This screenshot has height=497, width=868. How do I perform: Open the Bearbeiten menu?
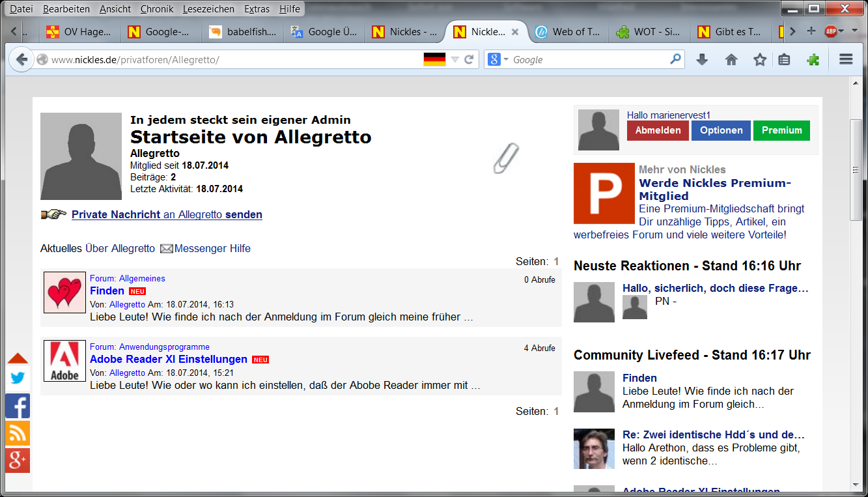[67, 9]
